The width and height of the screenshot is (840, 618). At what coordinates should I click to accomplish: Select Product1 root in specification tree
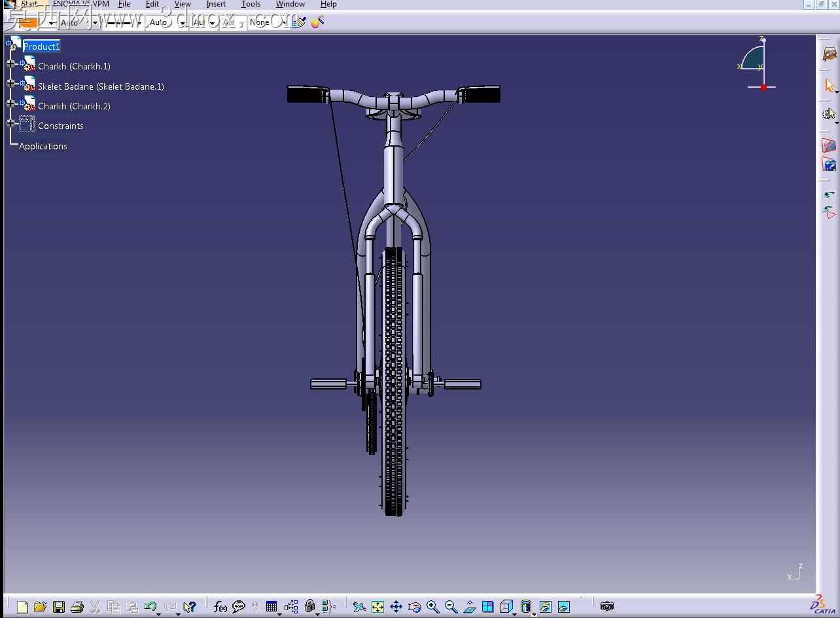[41, 46]
